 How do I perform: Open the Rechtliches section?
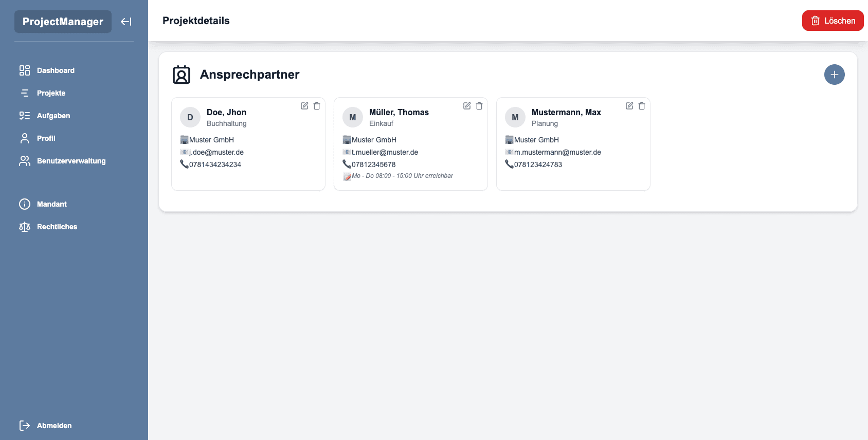point(57,227)
